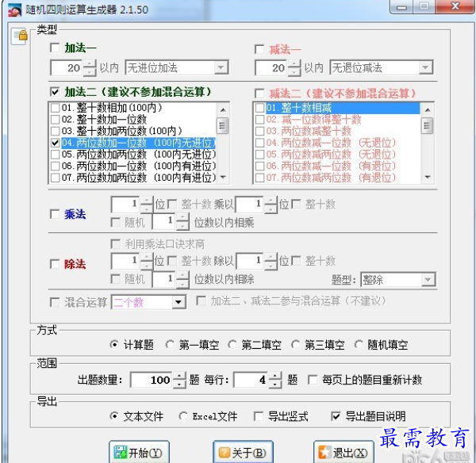Screen dimensions: 476x463
Task: Check 01.整十数相减 in subtraction list
Action: (260, 108)
